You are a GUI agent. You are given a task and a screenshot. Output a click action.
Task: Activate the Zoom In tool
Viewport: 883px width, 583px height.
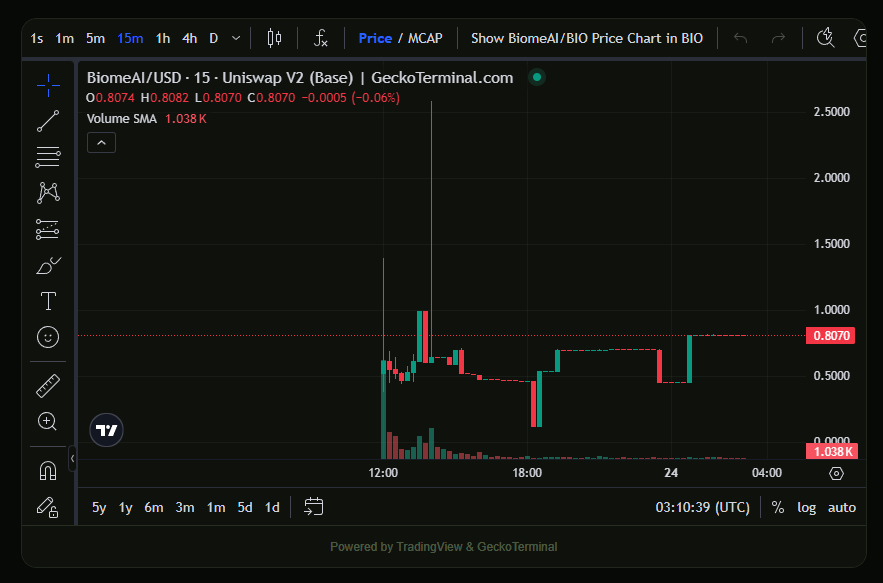pos(48,421)
